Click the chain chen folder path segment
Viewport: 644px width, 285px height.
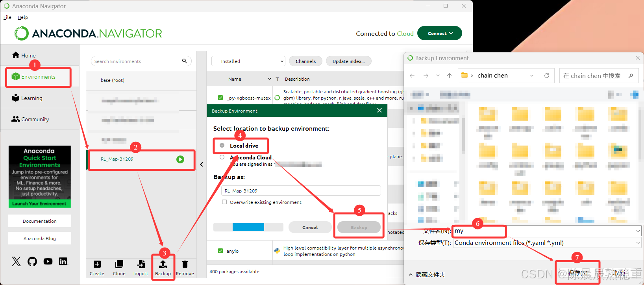tap(492, 76)
